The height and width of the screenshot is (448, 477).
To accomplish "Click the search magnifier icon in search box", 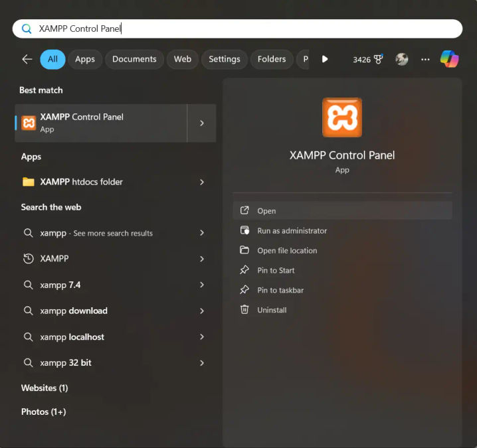I will coord(27,29).
